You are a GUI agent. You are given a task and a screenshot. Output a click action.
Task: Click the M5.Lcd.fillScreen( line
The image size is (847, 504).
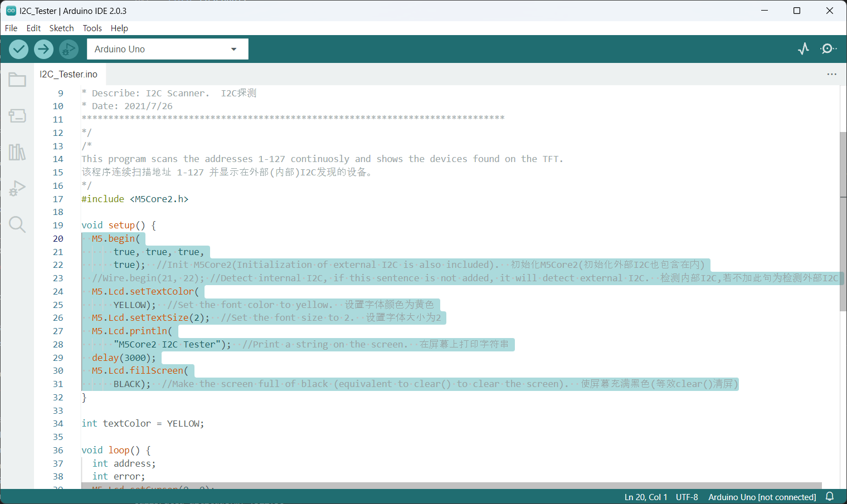click(x=140, y=370)
